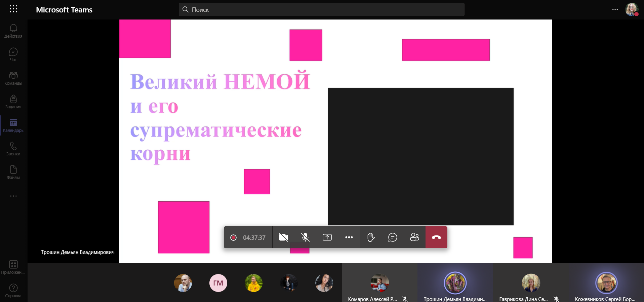Turn on the camera in call controls
The height and width of the screenshot is (302, 644).
(x=283, y=237)
